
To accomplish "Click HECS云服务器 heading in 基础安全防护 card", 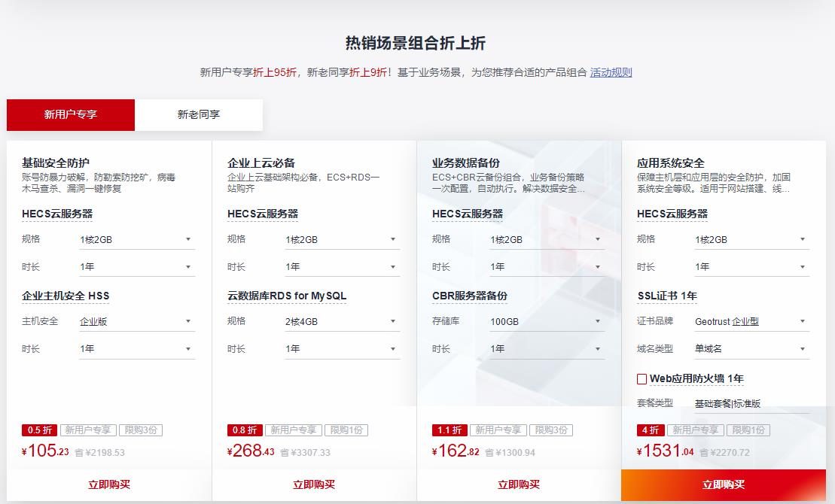I will pos(57,214).
